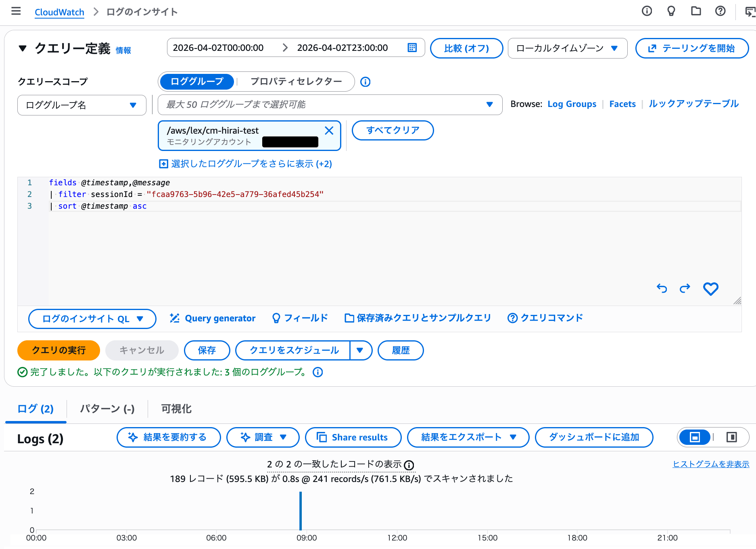Switch to the split side panel view
Viewport: 756px width, 549px height.
[731, 437]
